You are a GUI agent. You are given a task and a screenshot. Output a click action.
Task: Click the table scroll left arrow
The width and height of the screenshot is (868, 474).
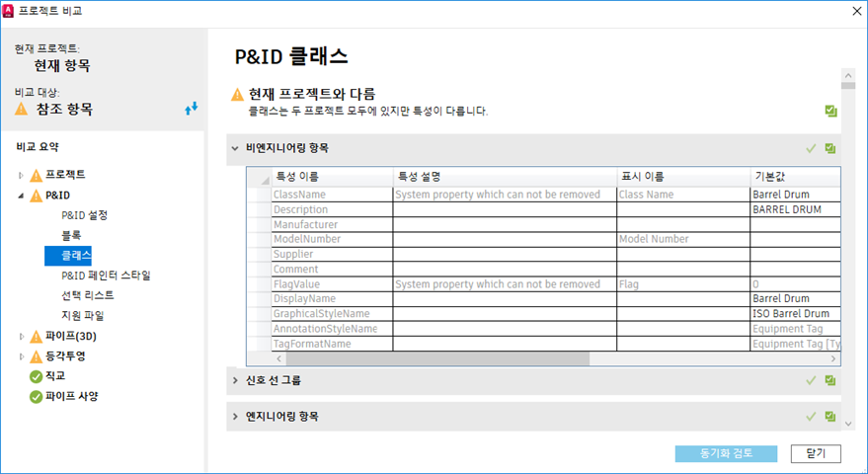pos(279,358)
